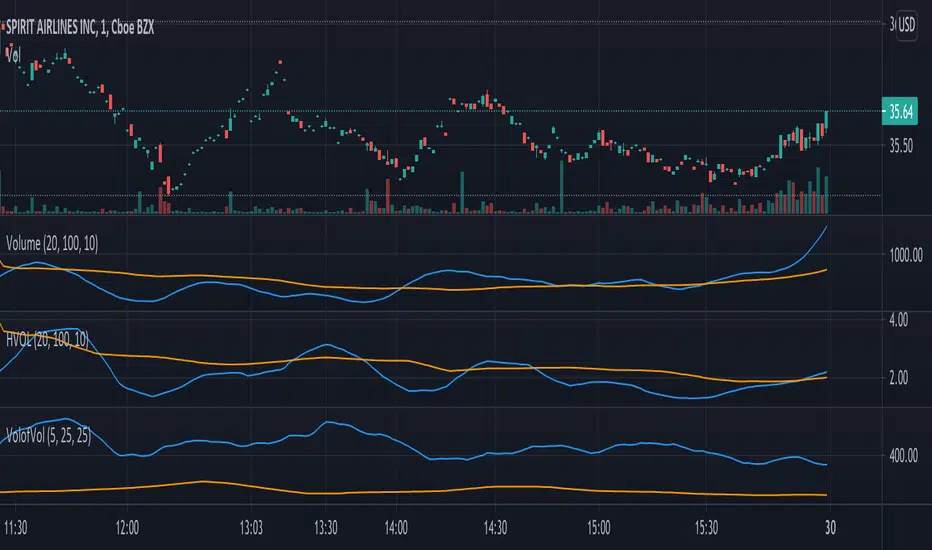Select the HVOL (20, 100, 10) indicator legend

point(48,340)
